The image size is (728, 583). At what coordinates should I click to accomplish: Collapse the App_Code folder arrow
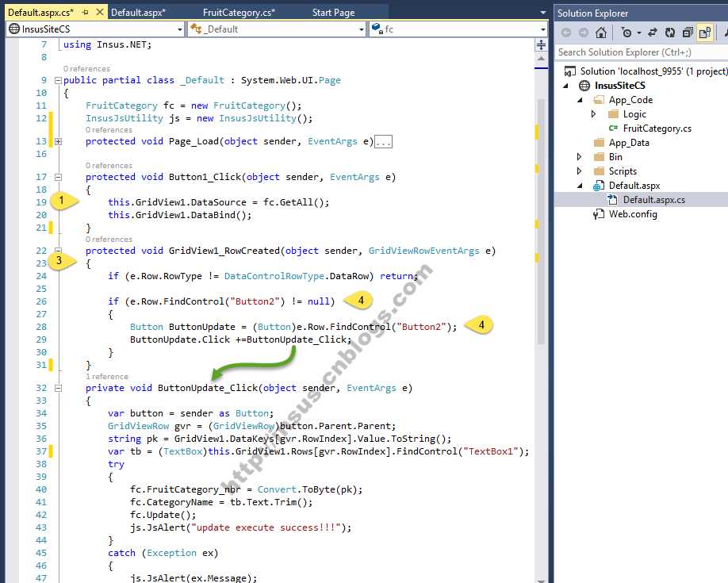tap(580, 100)
